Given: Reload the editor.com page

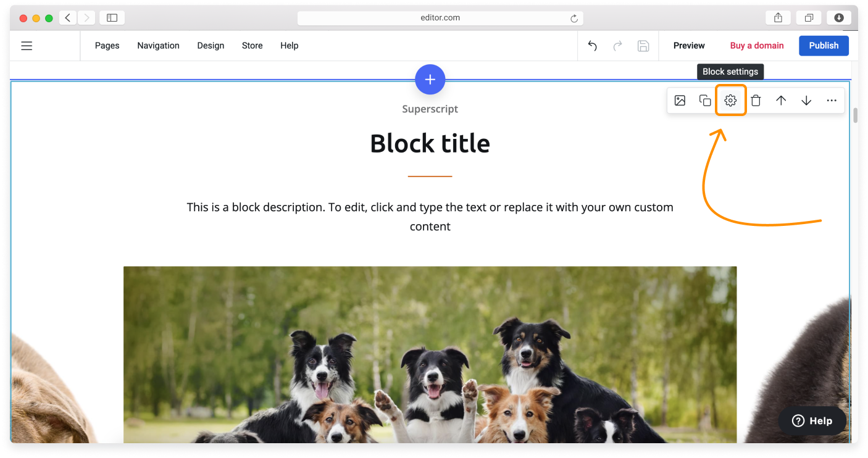Looking at the screenshot, I should (x=574, y=19).
